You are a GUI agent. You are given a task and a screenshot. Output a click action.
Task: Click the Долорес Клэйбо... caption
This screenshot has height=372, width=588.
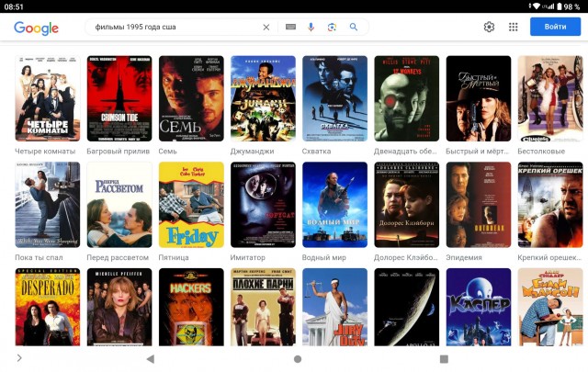tap(406, 257)
